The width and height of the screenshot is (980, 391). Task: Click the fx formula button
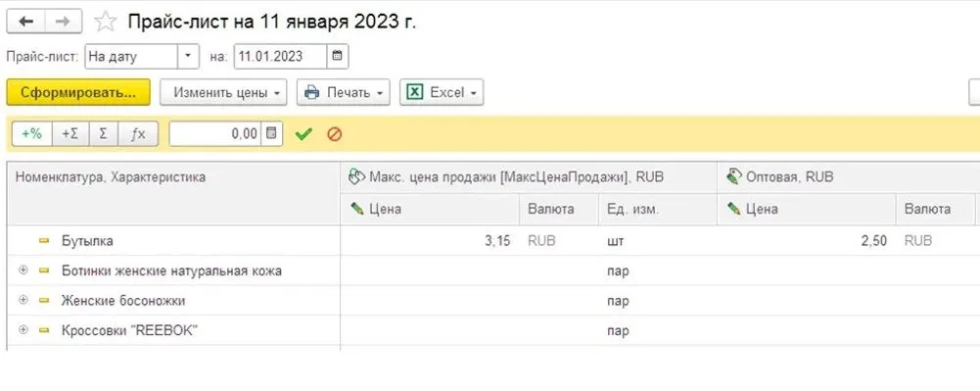click(x=138, y=134)
